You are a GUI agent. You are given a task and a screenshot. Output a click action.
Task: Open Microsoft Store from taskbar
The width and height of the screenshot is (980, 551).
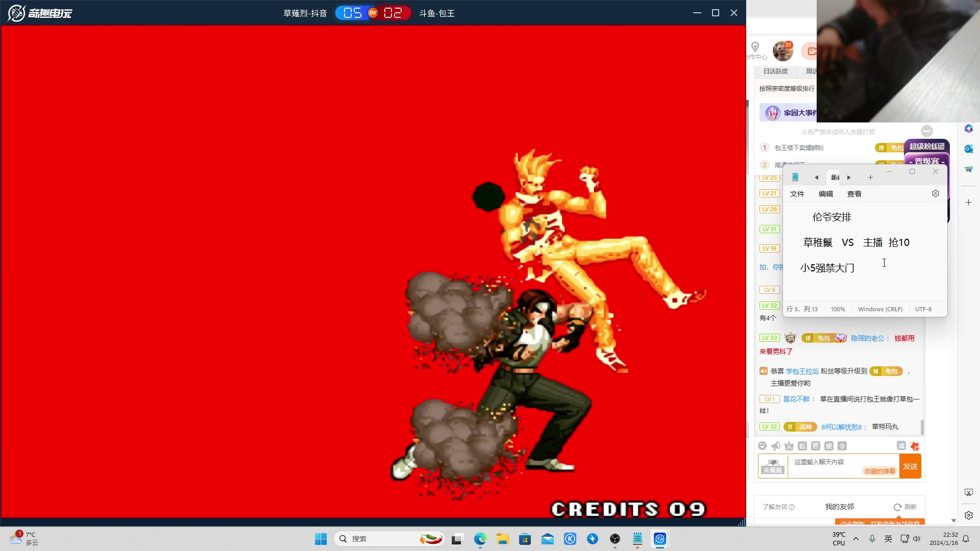(525, 539)
